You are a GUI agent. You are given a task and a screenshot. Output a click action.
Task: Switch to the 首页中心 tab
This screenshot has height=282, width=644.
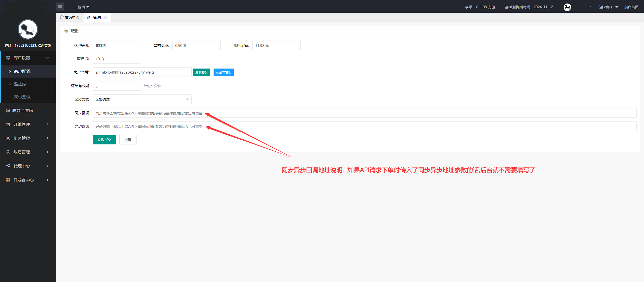[70, 18]
